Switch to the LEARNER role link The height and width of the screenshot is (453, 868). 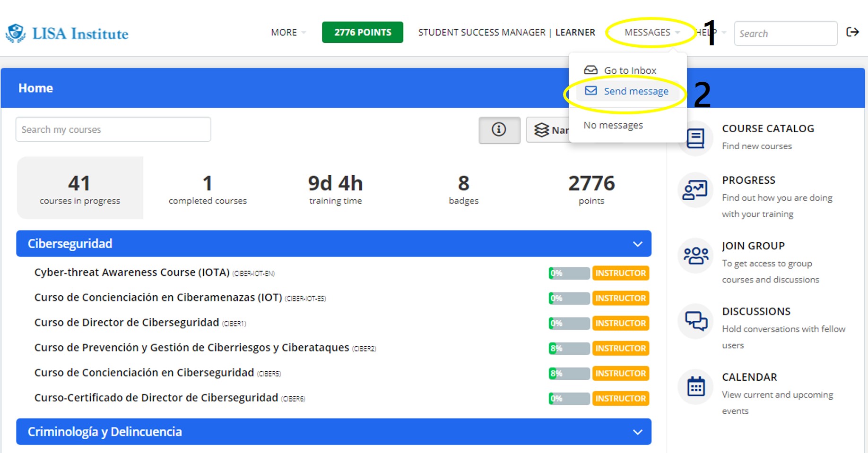coord(575,33)
